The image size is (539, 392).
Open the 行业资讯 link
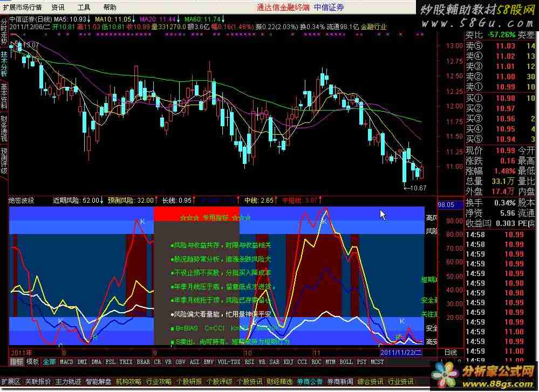pos(401,382)
